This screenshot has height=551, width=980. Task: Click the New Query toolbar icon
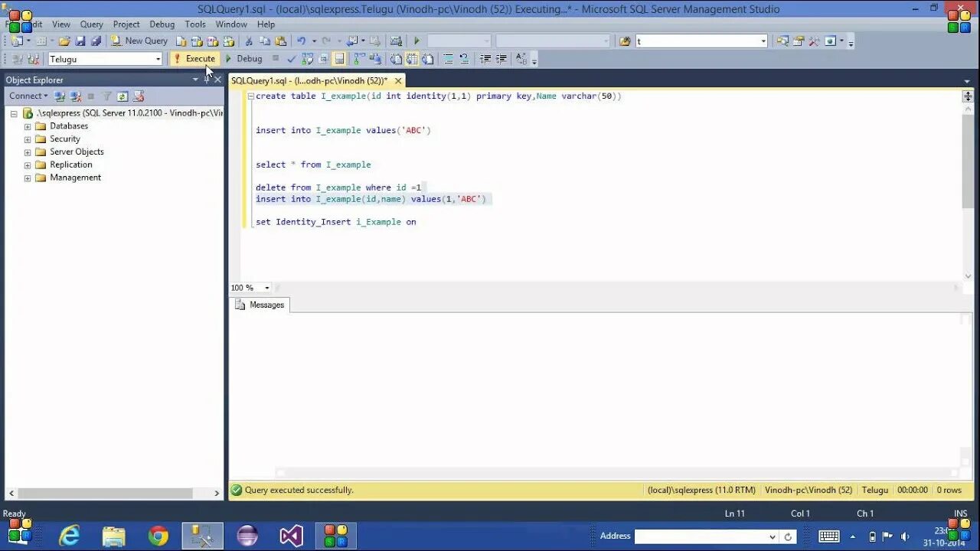(x=115, y=41)
